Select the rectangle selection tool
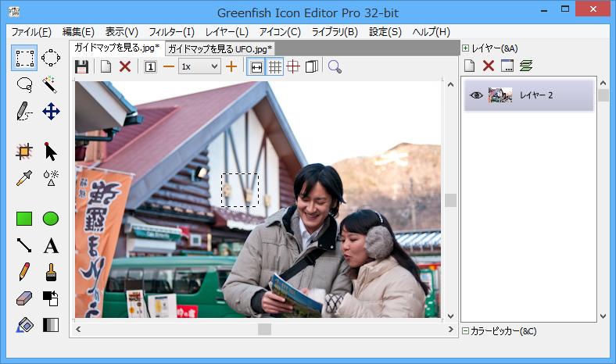616x364 pixels. (24, 58)
